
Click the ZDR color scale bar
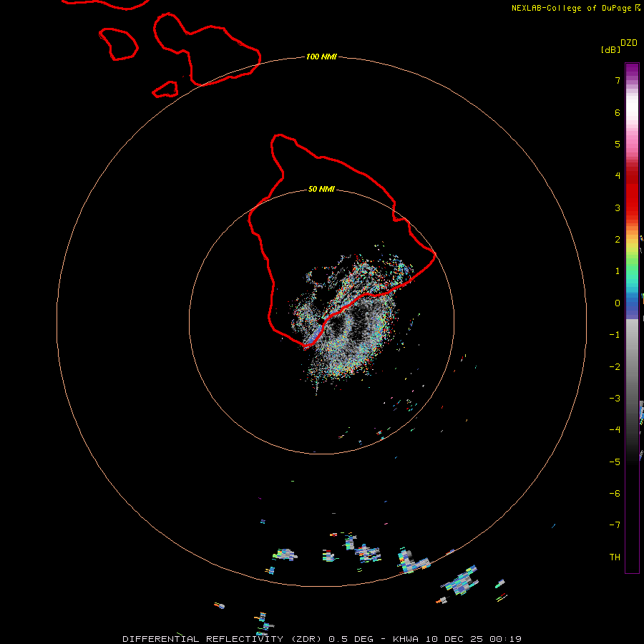(x=632, y=318)
